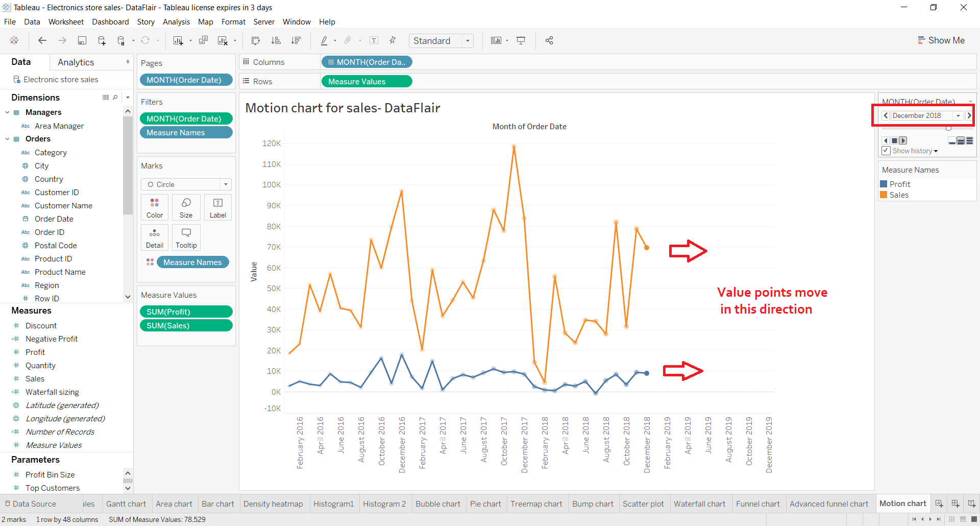Image resolution: width=980 pixels, height=526 pixels.
Task: Click the Highlight pen icon on toolbar
Action: tap(325, 40)
